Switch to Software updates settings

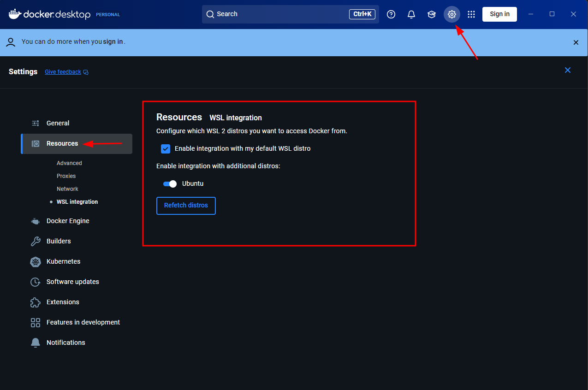click(72, 282)
